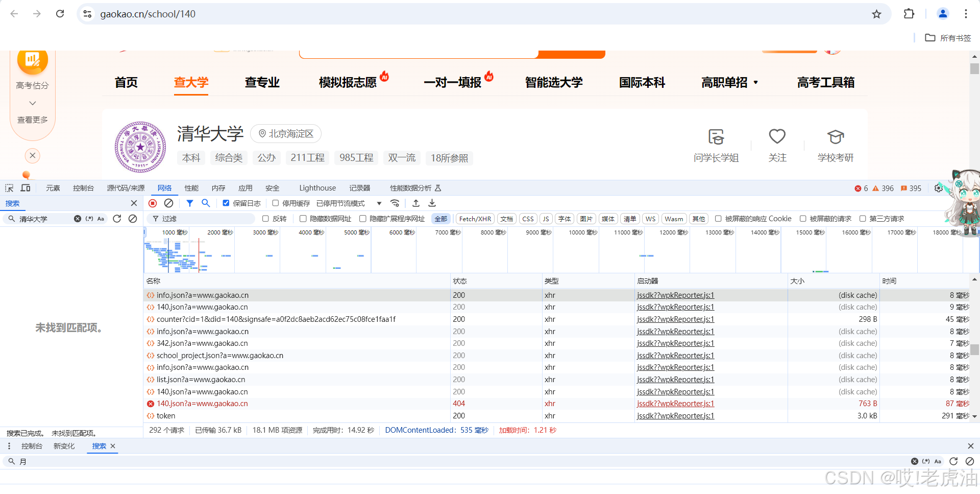The width and height of the screenshot is (980, 494).
Task: Open the 所有书签 bookmarks folder
Action: (948, 38)
